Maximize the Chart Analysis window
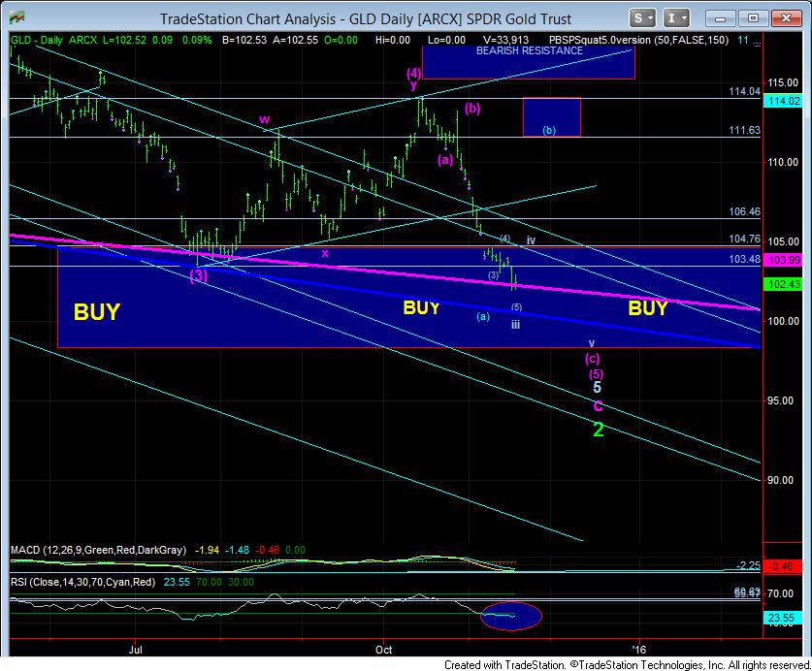The height and width of the screenshot is (671, 812). point(754,18)
